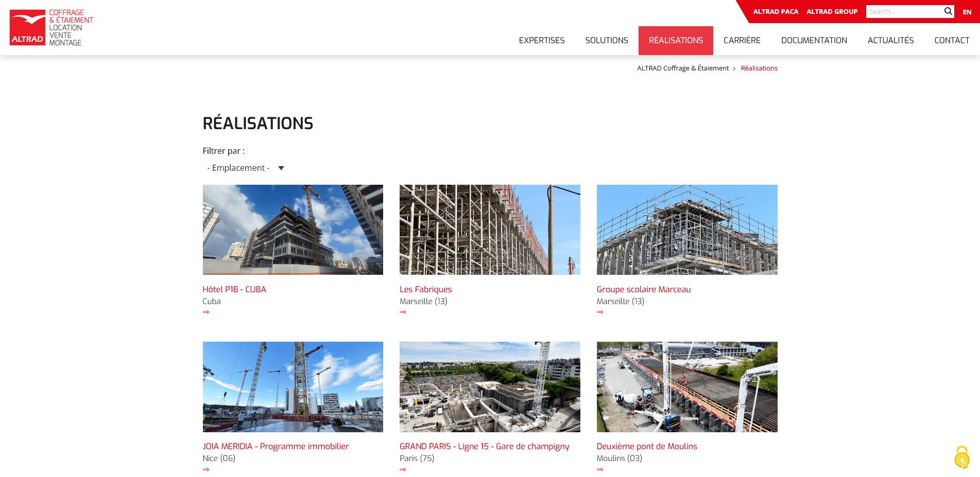Image resolution: width=980 pixels, height=477 pixels.
Task: Open the Groupe scolaire Marceau title link
Action: point(644,289)
